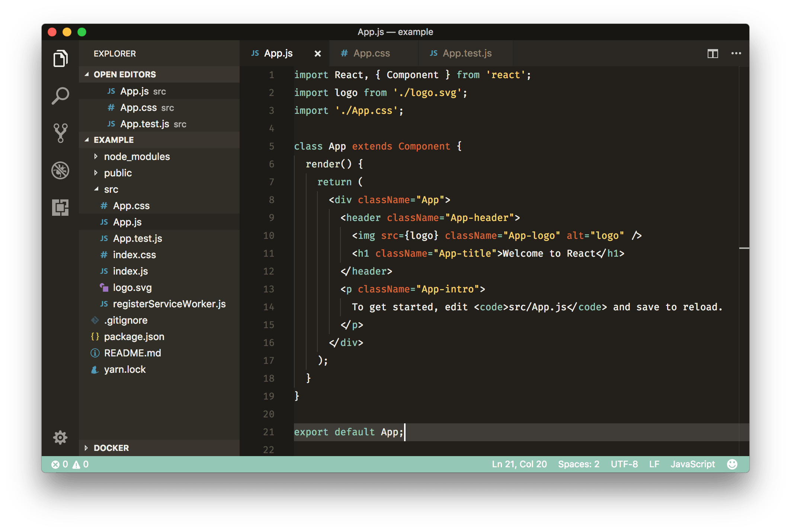The height and width of the screenshot is (532, 791).
Task: Open the Explorer view in activity bar
Action: [x=60, y=58]
